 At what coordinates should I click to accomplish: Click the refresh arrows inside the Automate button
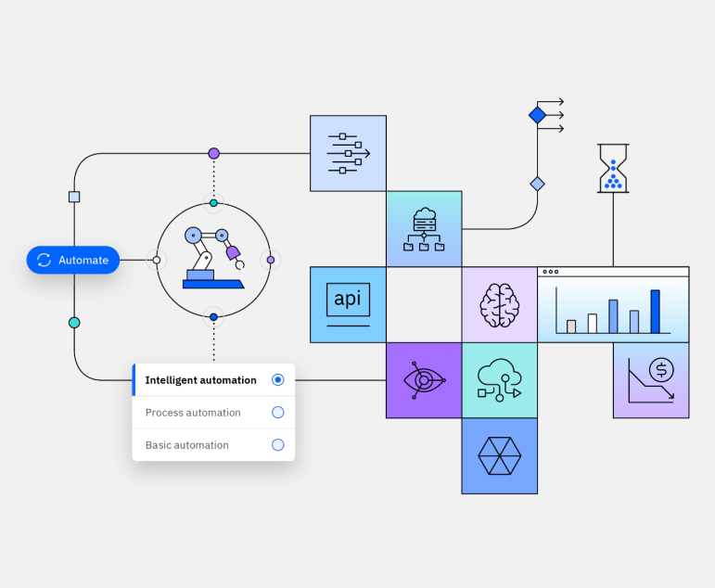click(x=44, y=260)
